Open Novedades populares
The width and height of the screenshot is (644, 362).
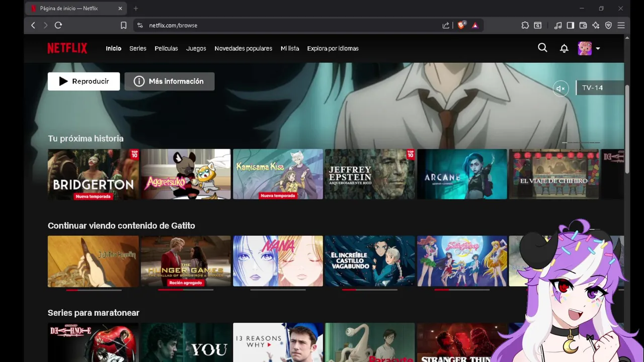[x=243, y=48]
